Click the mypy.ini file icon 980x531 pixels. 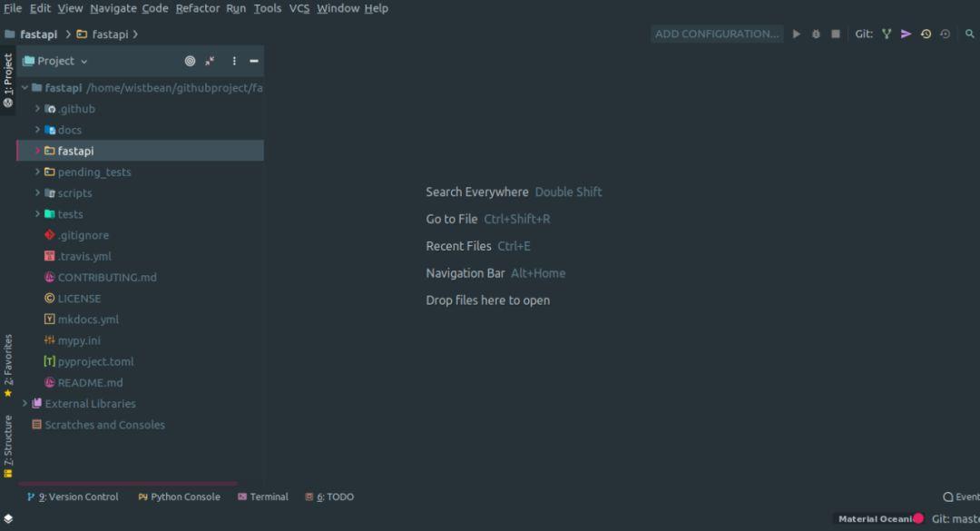click(49, 340)
